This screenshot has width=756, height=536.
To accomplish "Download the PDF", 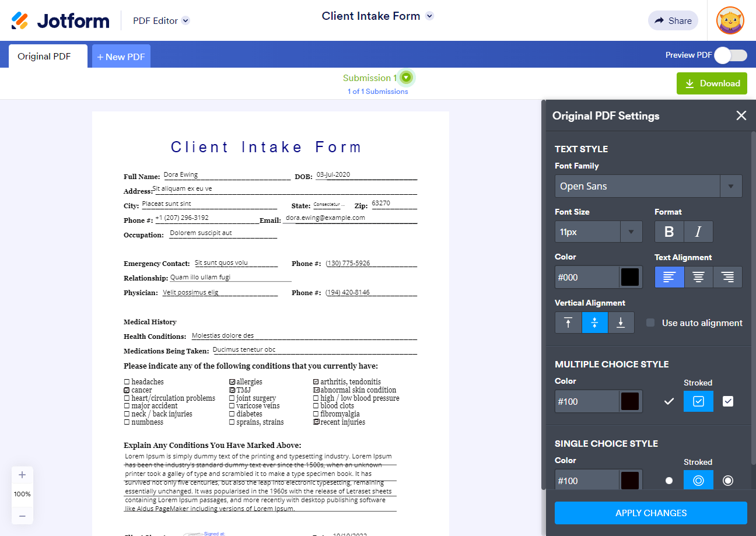I will point(712,83).
